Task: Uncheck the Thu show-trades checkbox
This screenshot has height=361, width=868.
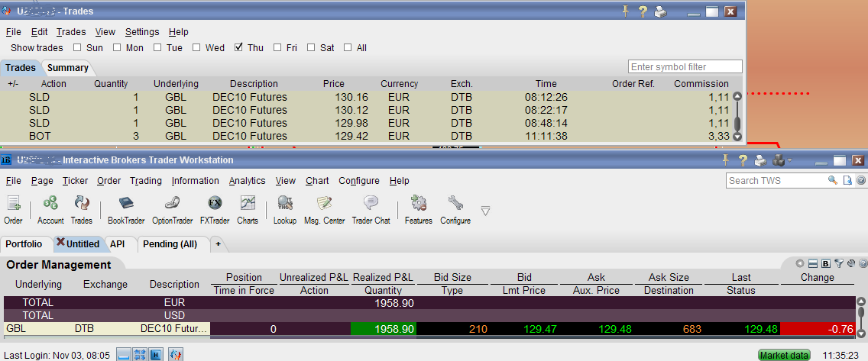Action: pos(238,47)
